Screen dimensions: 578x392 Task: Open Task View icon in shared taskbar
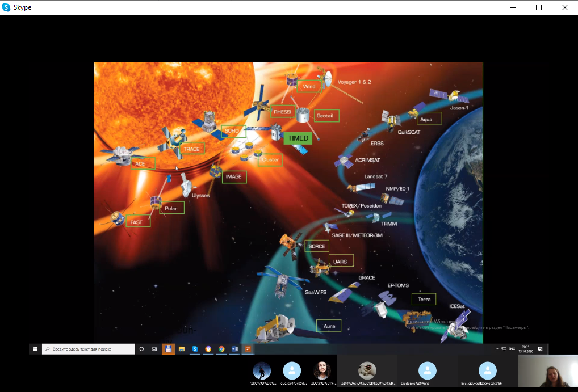pyautogui.click(x=154, y=349)
